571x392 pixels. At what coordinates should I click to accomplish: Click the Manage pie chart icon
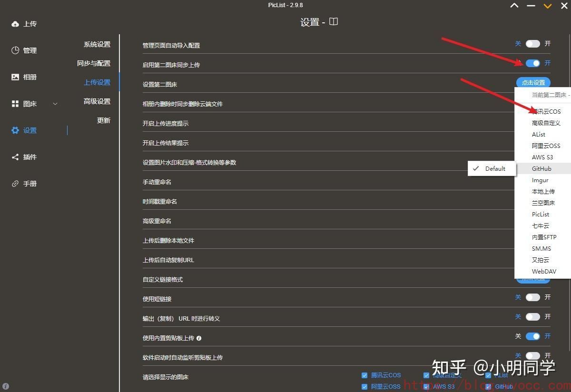coord(15,50)
